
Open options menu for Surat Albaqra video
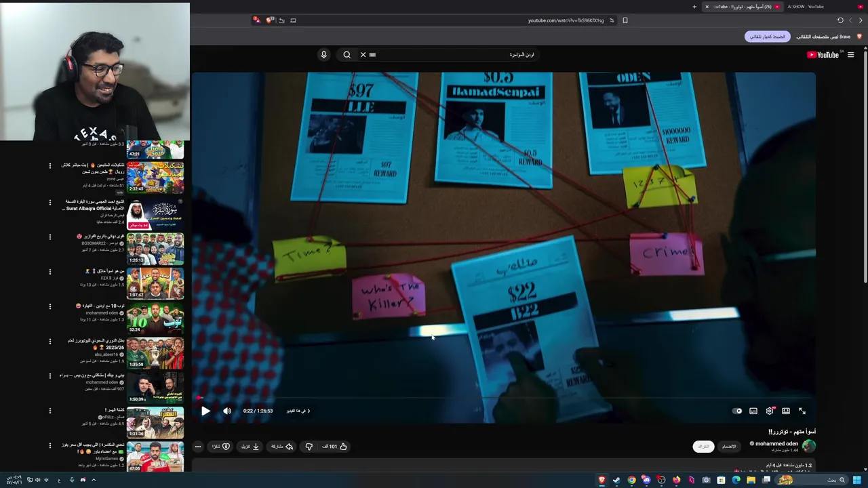[x=50, y=202]
